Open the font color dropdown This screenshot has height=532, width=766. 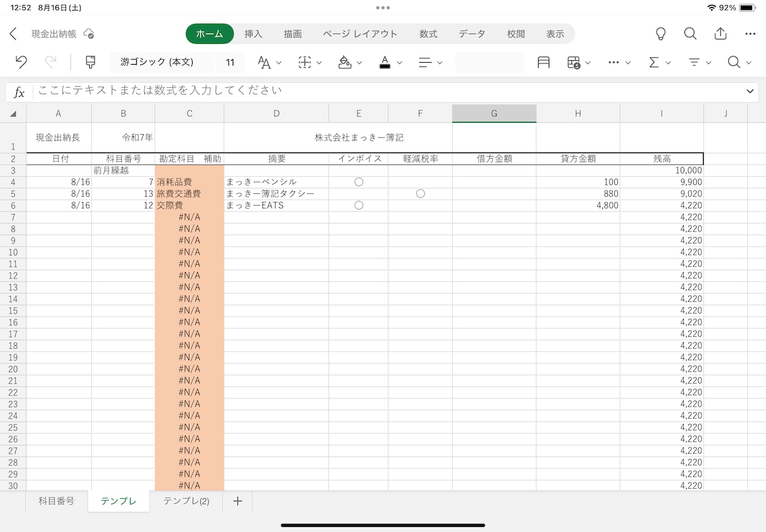tap(391, 62)
